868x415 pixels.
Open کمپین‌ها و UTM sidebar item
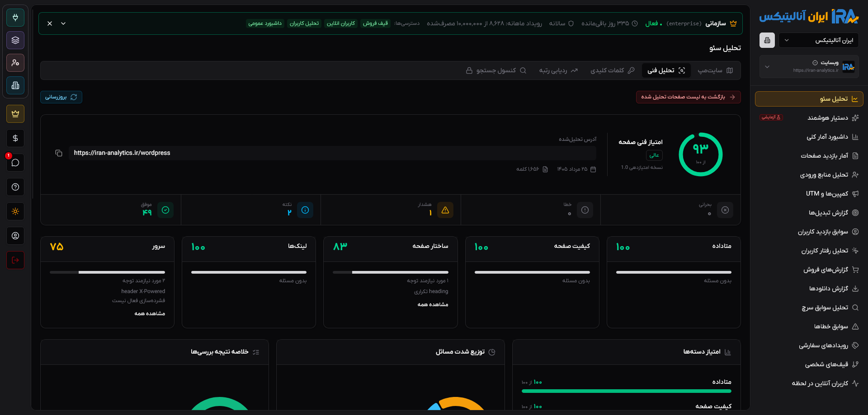click(809, 194)
